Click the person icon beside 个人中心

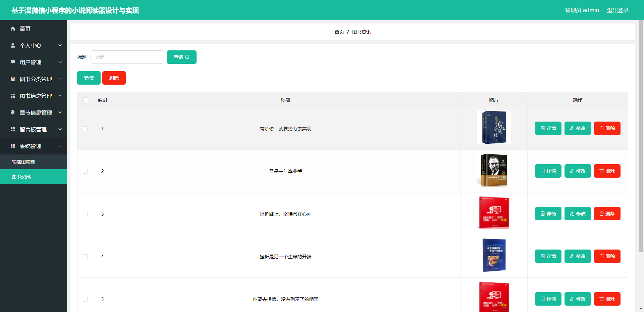click(13, 45)
